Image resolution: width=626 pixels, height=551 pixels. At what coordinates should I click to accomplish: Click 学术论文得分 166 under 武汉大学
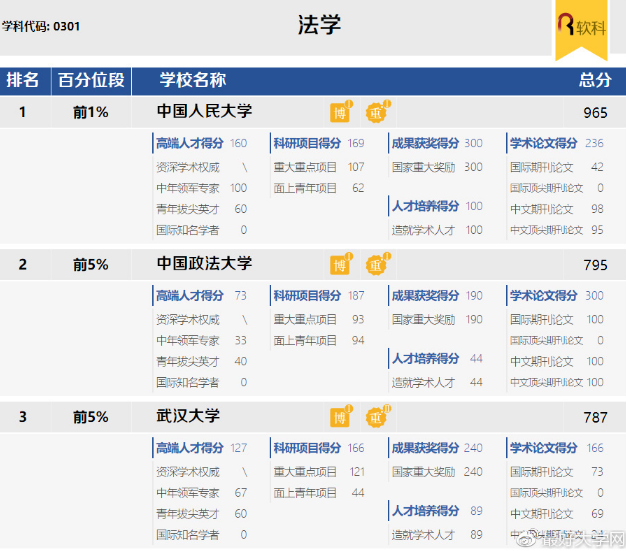557,448
